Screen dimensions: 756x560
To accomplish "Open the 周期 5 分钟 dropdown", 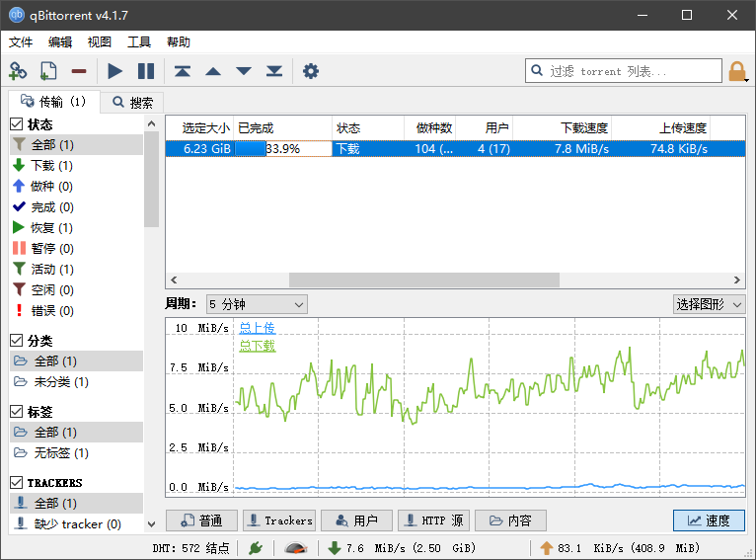I will tap(256, 304).
